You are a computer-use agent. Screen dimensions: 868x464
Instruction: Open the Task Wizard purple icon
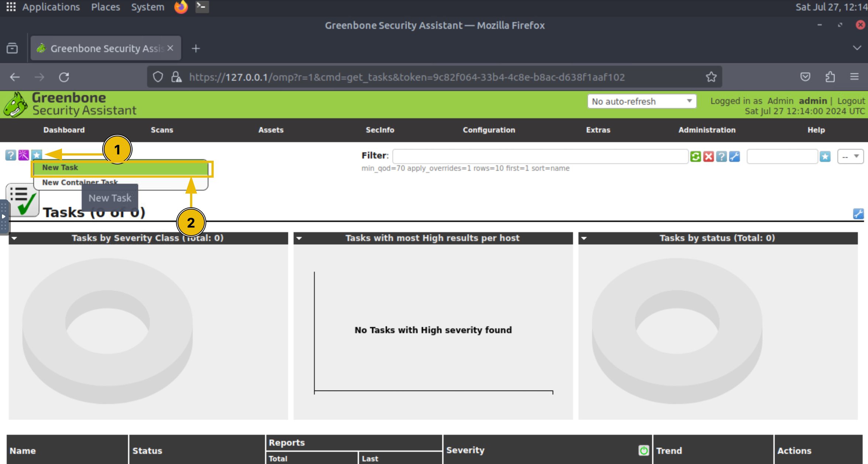(24, 156)
